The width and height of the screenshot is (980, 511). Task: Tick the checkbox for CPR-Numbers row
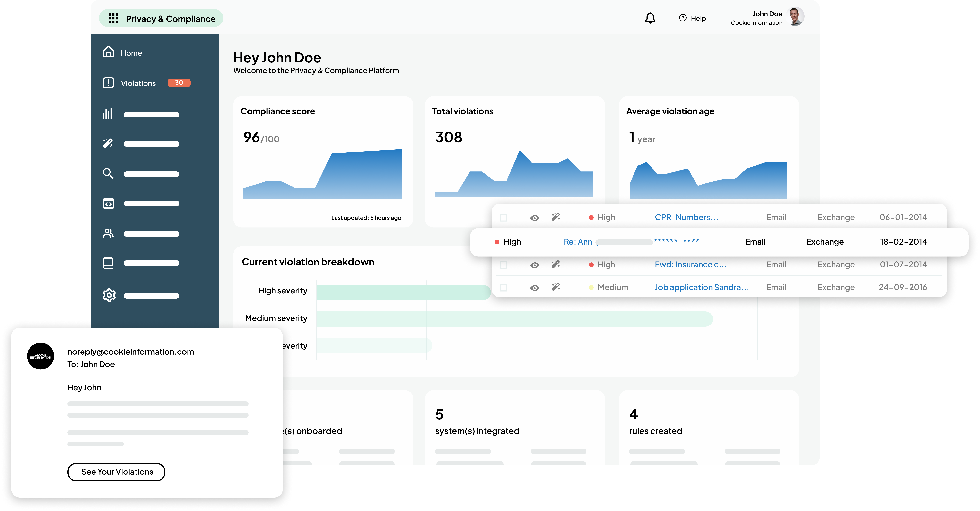point(503,218)
